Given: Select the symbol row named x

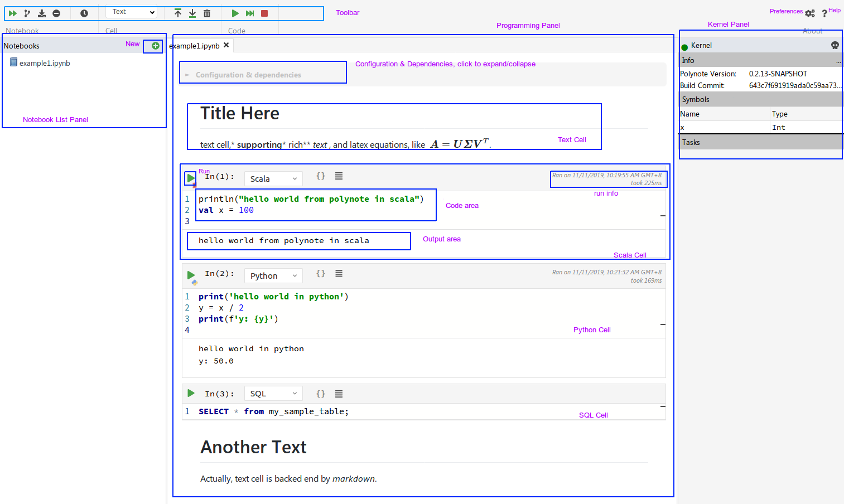Looking at the screenshot, I should (760, 128).
